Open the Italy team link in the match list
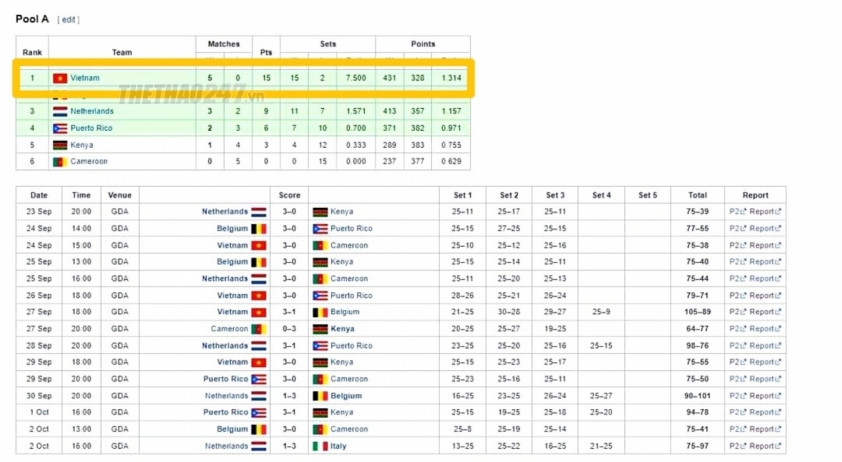 coord(338,446)
